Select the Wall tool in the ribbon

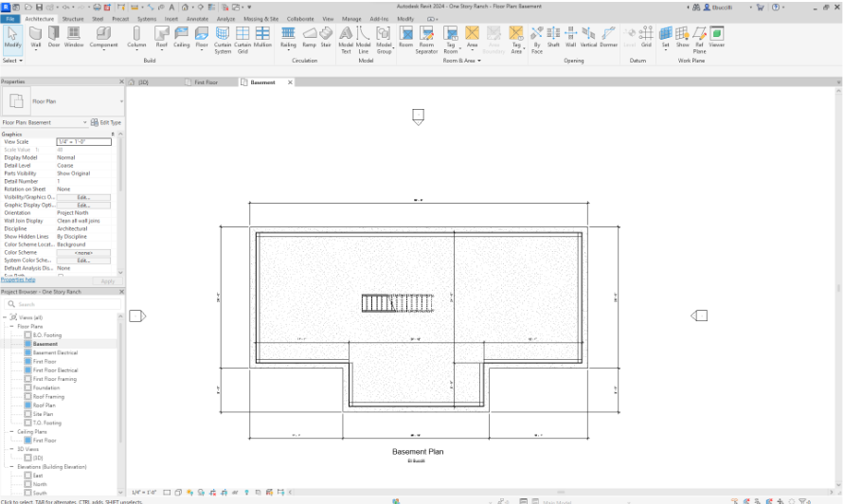pyautogui.click(x=36, y=37)
